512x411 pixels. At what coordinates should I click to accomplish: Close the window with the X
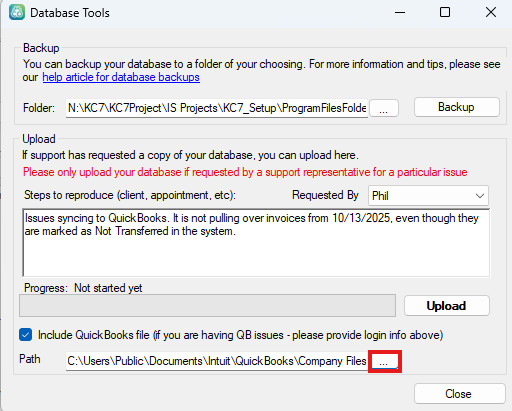point(491,13)
